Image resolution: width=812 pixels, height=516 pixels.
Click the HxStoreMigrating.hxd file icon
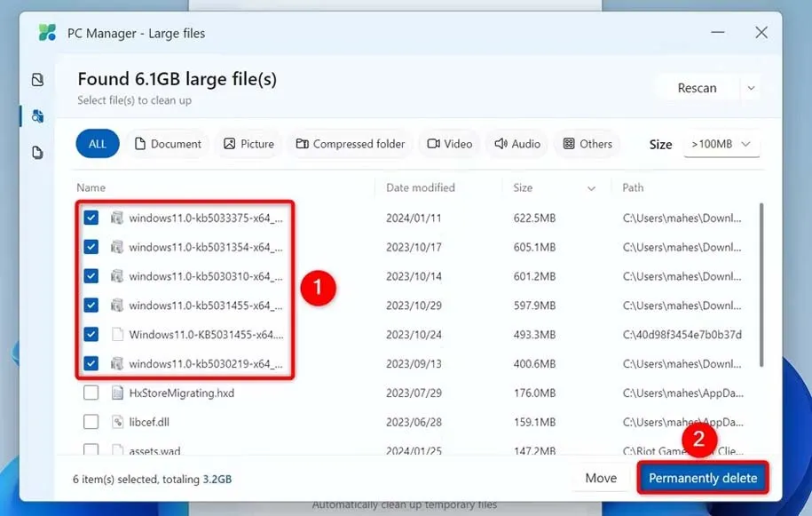click(116, 393)
